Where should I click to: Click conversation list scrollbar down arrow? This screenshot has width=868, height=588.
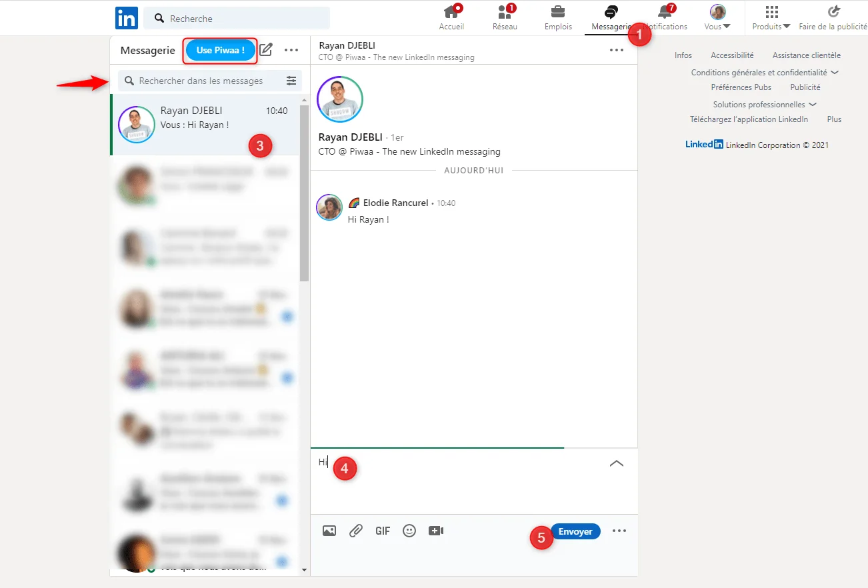(305, 570)
